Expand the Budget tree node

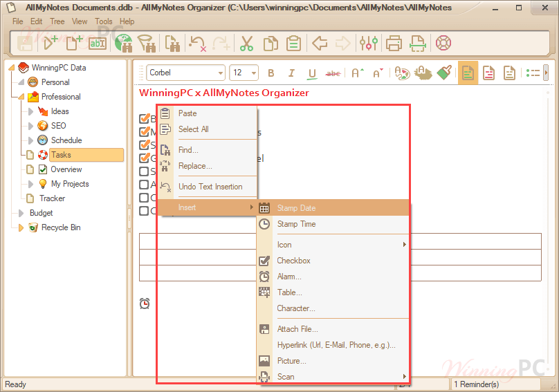pyautogui.click(x=21, y=213)
